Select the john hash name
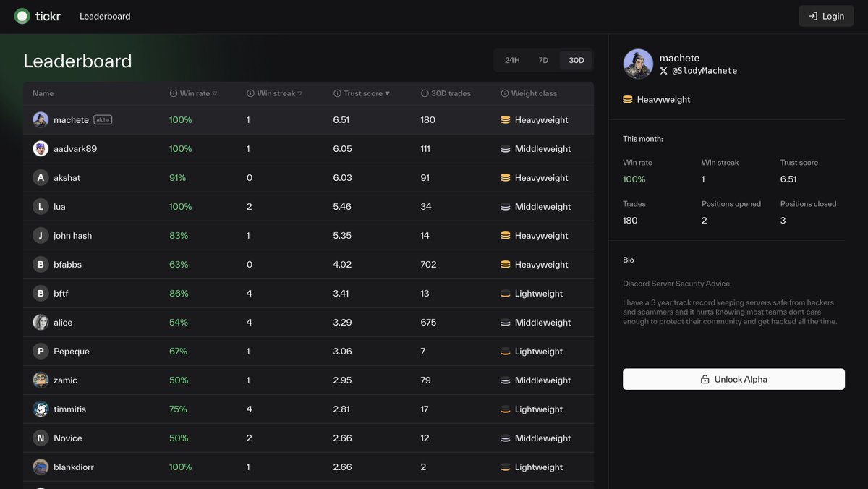 pyautogui.click(x=72, y=236)
